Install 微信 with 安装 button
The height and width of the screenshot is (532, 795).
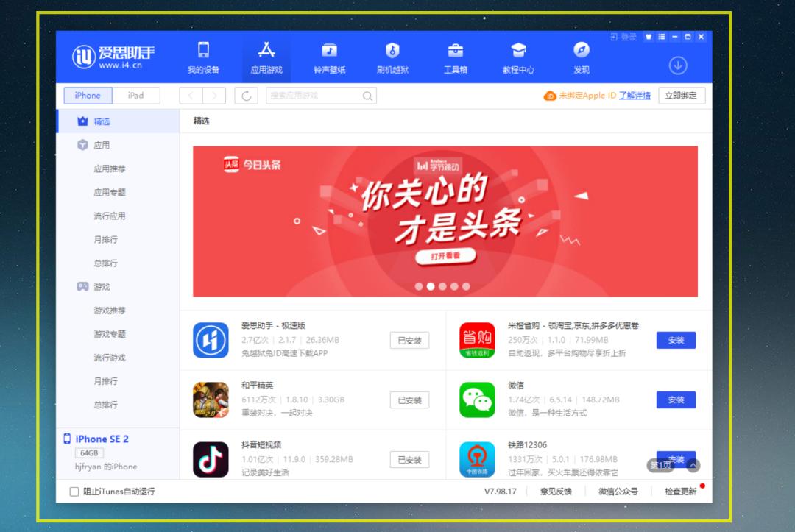click(x=676, y=400)
